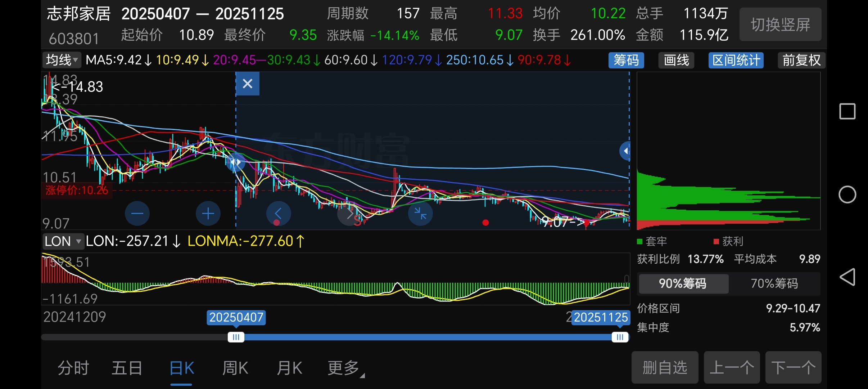Screen dimensions: 868x389
Task: Tap the Android home circle icon
Action: 847,195
